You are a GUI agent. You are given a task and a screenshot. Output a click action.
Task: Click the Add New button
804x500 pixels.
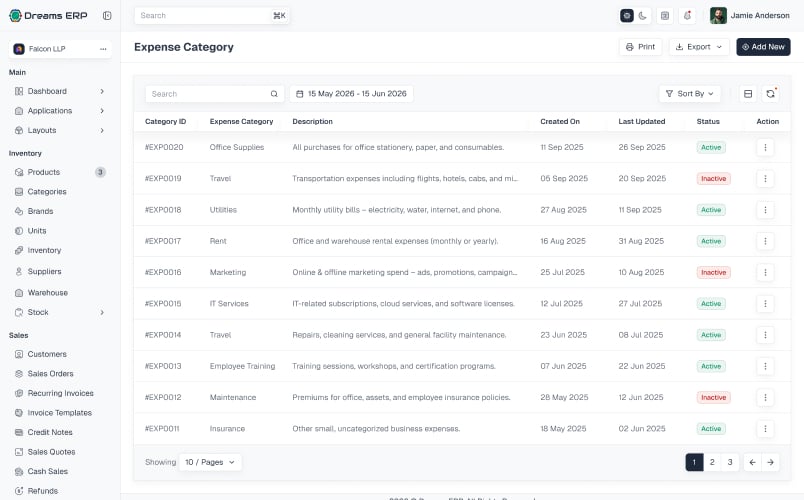[x=763, y=47]
